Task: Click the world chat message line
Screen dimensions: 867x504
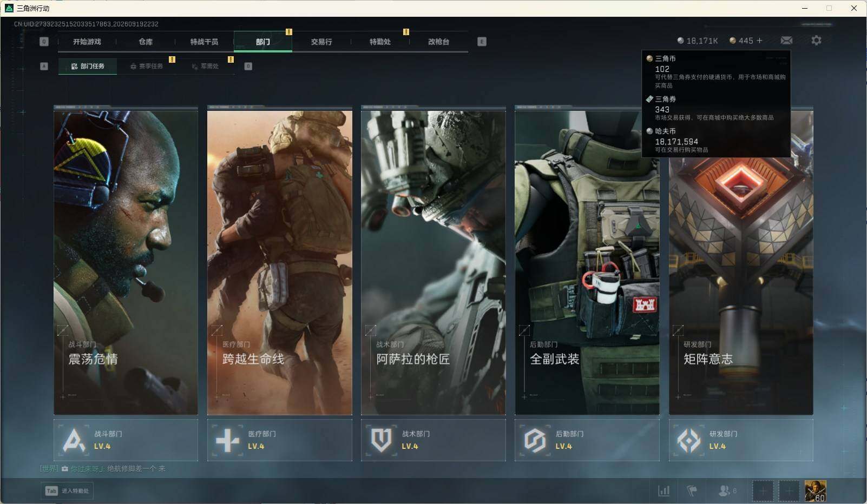Action: pyautogui.click(x=103, y=468)
